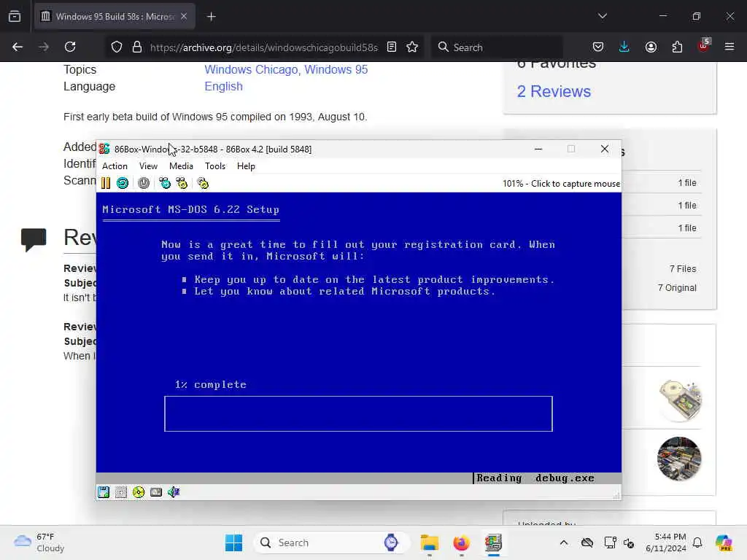
Task: Click the uBlock Origin extension icon
Action: click(x=704, y=46)
